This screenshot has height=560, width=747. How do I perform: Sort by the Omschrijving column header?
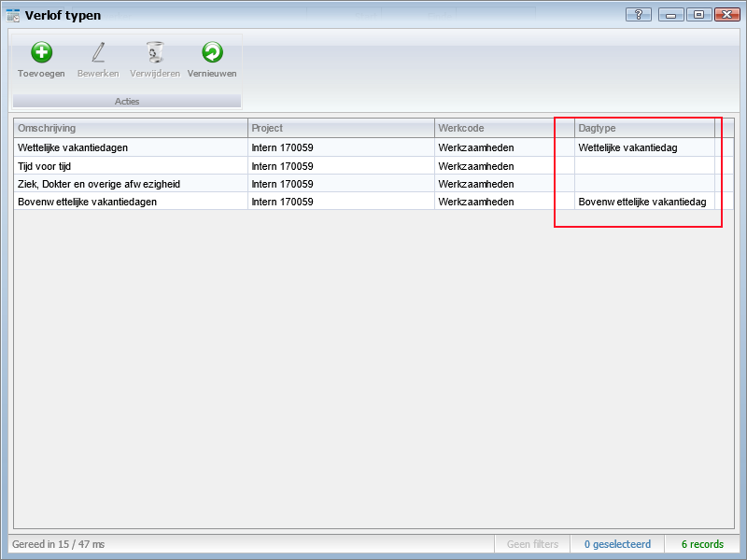[131, 128]
